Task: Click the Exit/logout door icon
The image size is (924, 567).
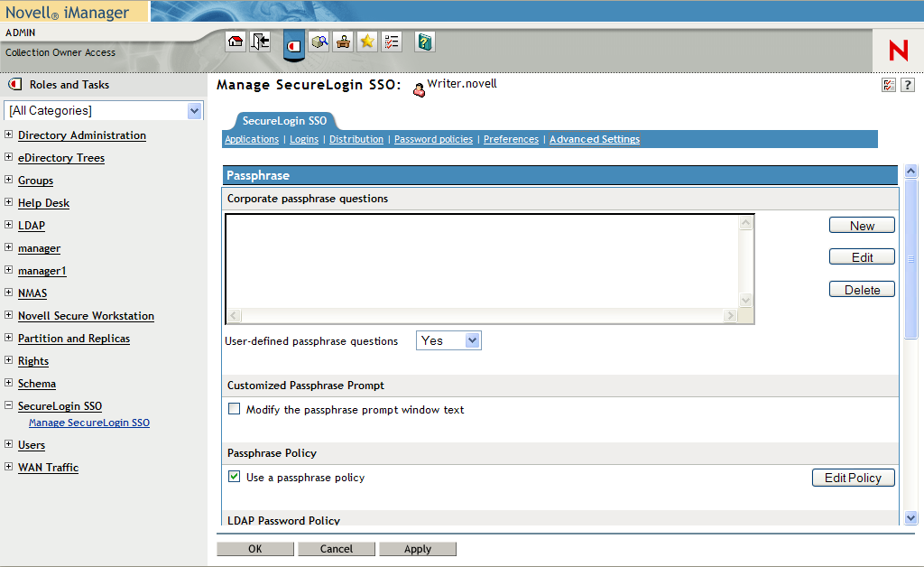Action: tap(260, 42)
